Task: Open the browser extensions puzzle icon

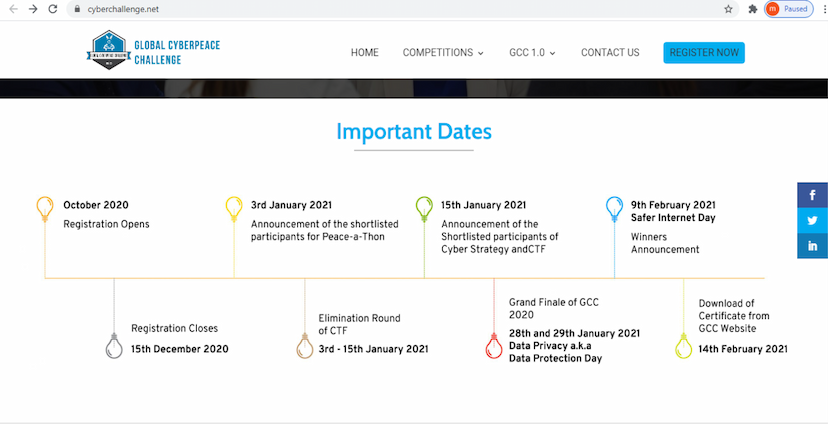Action: point(752,9)
